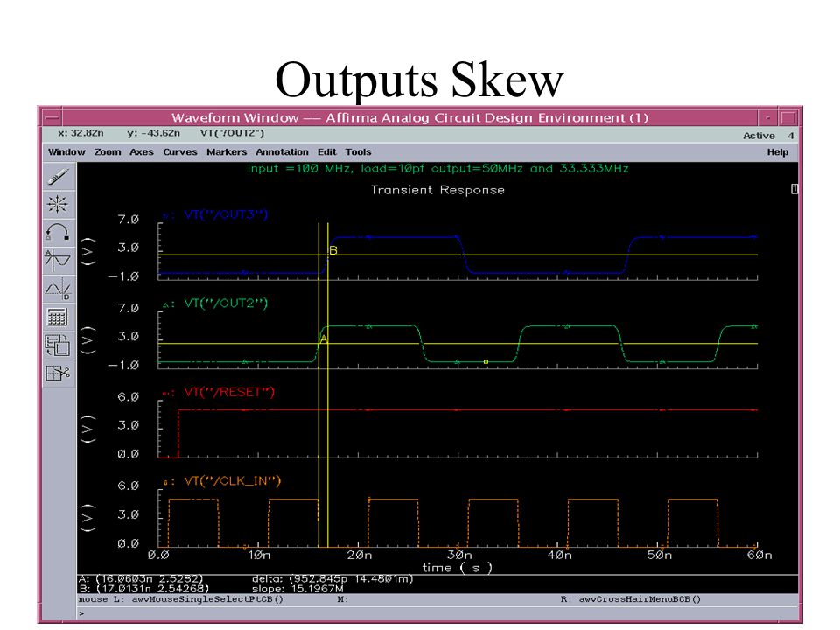Click the "time ( s )" axis label
Viewport: 840px width, 630px height.
(457, 568)
